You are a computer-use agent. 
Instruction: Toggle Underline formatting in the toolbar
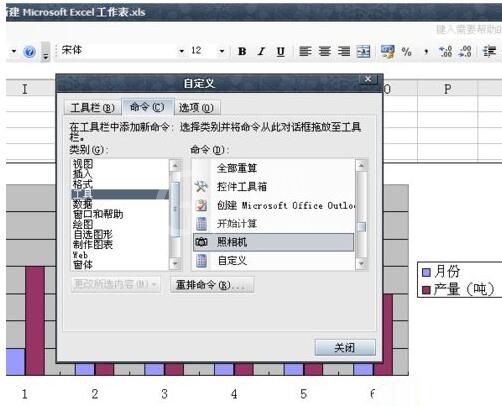point(281,52)
